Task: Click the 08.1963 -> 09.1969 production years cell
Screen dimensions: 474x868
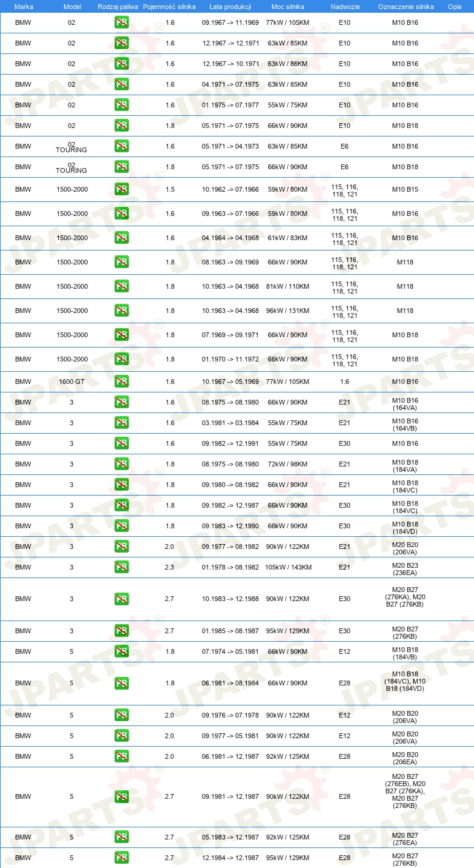Action: click(x=230, y=262)
